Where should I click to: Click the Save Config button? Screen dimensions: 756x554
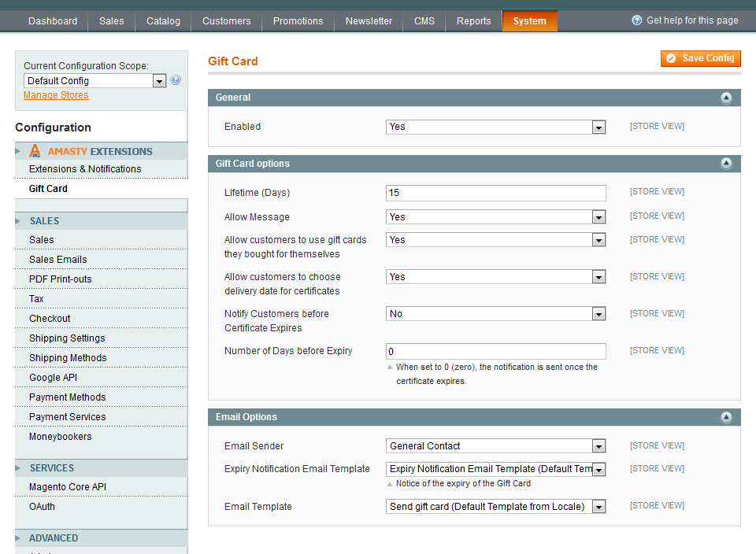(x=701, y=58)
